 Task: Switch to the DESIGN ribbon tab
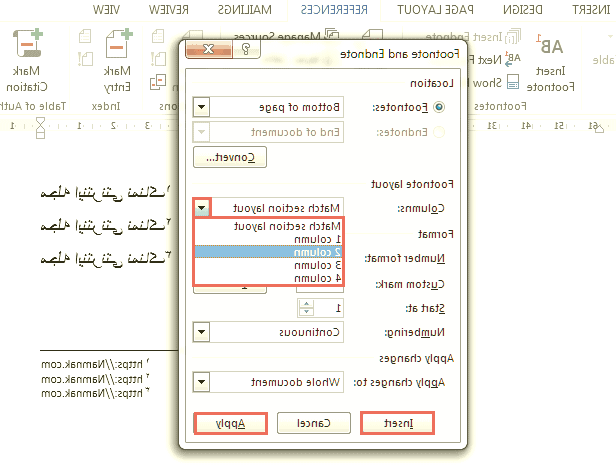(522, 10)
